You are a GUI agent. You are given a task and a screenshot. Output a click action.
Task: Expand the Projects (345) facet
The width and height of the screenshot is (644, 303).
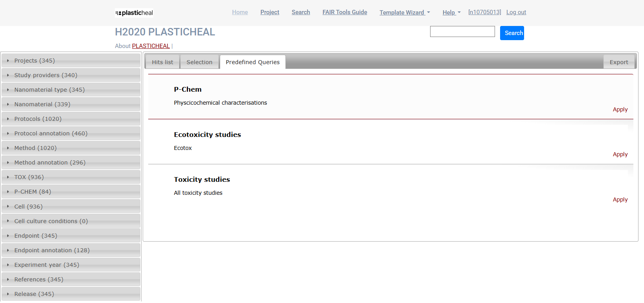[71, 61]
